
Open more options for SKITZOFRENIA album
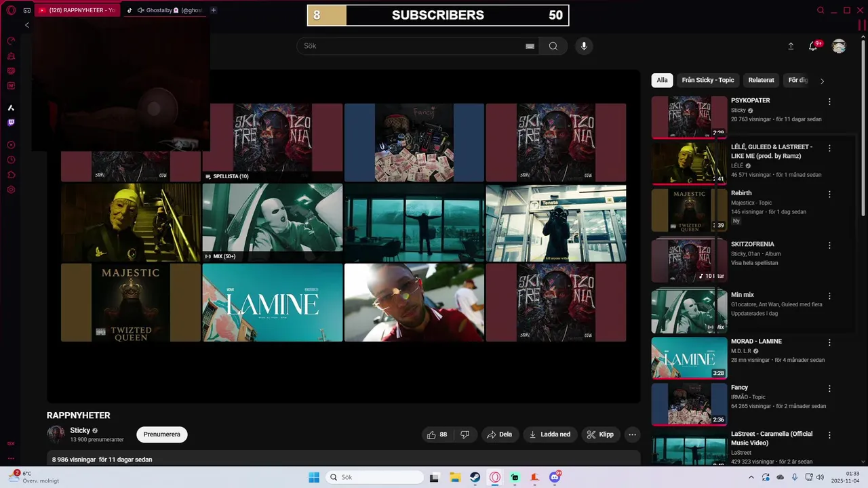pyautogui.click(x=829, y=245)
